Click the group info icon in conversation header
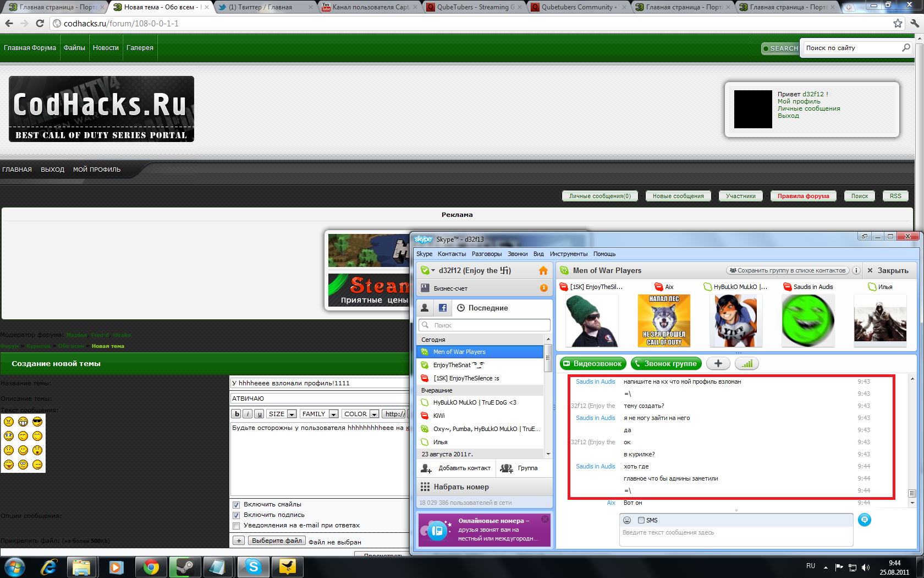 pyautogui.click(x=856, y=270)
